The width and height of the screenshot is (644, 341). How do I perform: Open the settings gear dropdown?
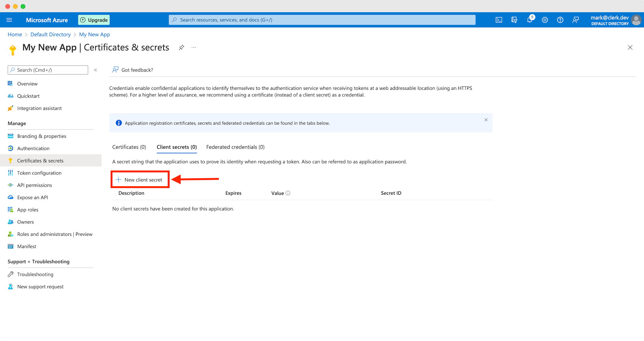tap(545, 20)
